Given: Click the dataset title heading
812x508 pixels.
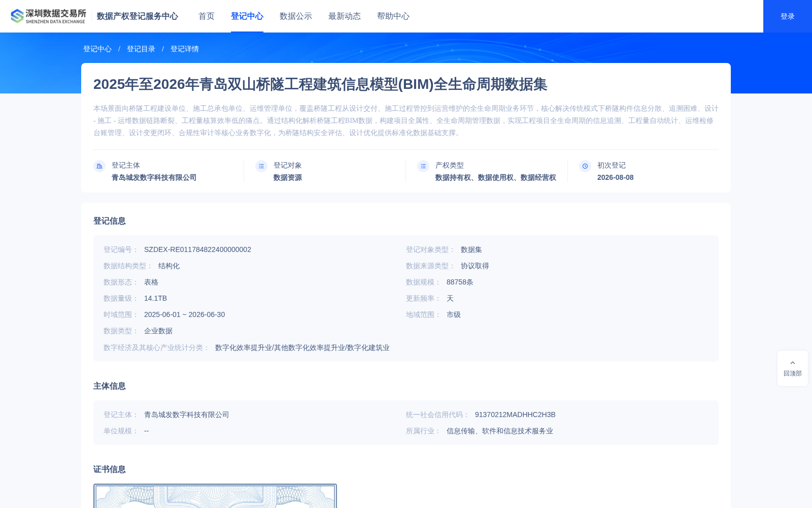Looking at the screenshot, I should click(320, 84).
